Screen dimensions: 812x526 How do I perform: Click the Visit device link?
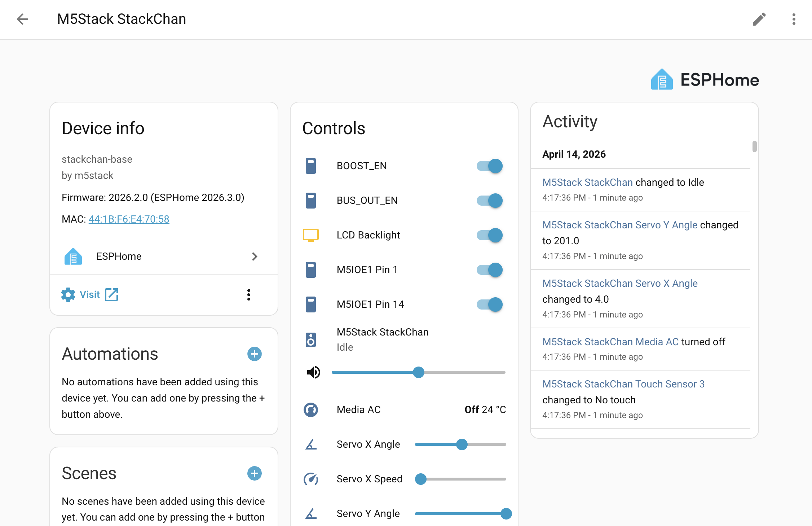click(90, 295)
